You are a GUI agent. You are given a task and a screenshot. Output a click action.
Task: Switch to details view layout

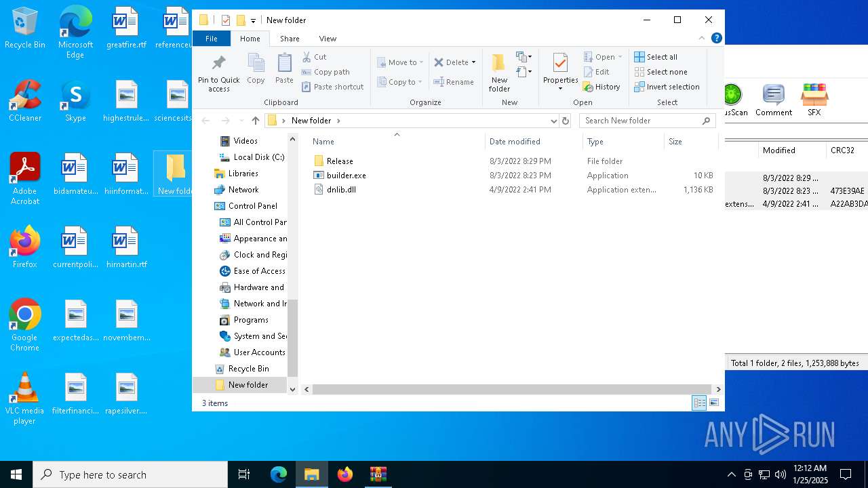click(x=699, y=403)
